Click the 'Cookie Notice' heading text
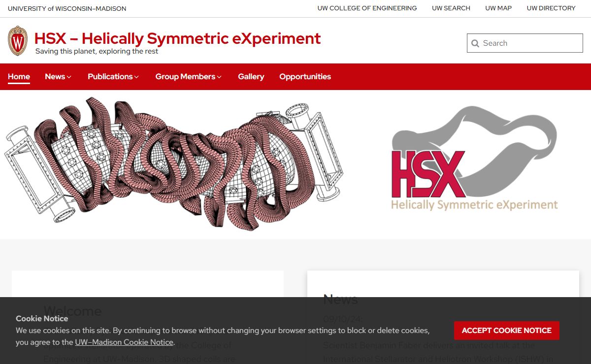Image resolution: width=591 pixels, height=364 pixels. pyautogui.click(x=42, y=318)
